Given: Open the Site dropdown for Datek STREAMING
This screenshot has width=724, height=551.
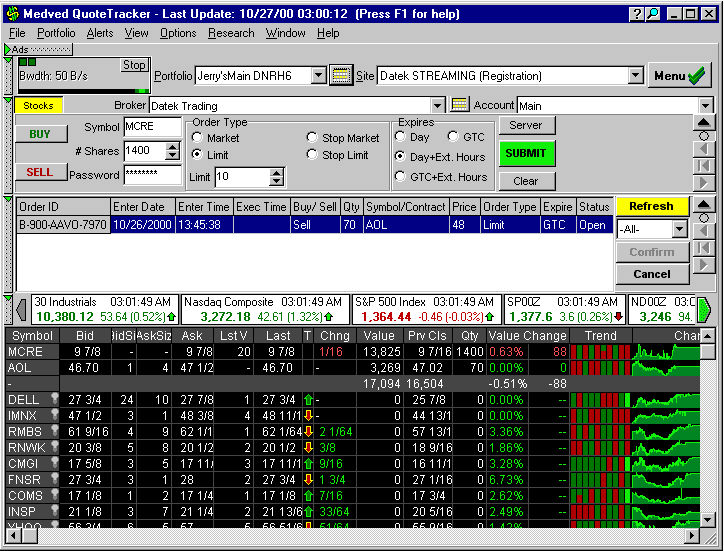Looking at the screenshot, I should click(635, 75).
